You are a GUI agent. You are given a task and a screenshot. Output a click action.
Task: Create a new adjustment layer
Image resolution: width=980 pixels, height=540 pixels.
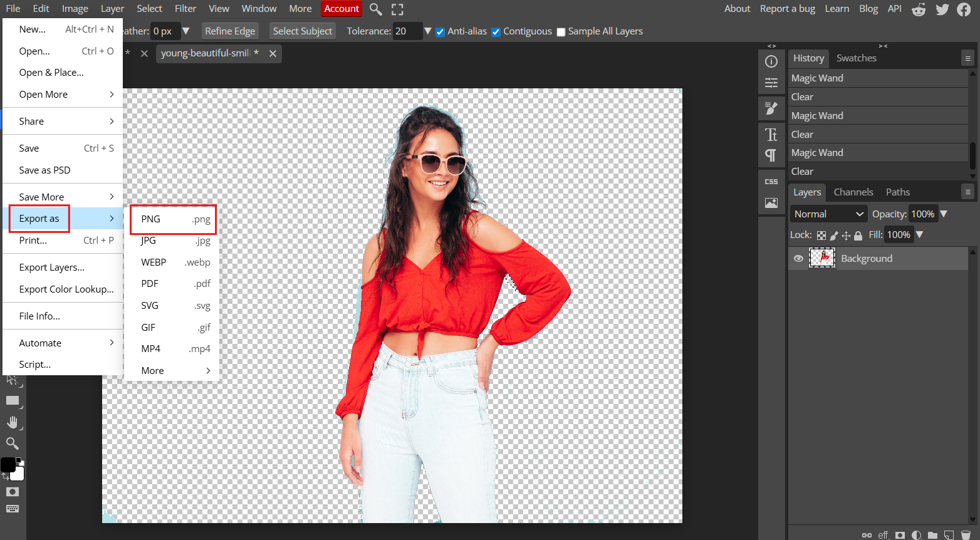916,534
